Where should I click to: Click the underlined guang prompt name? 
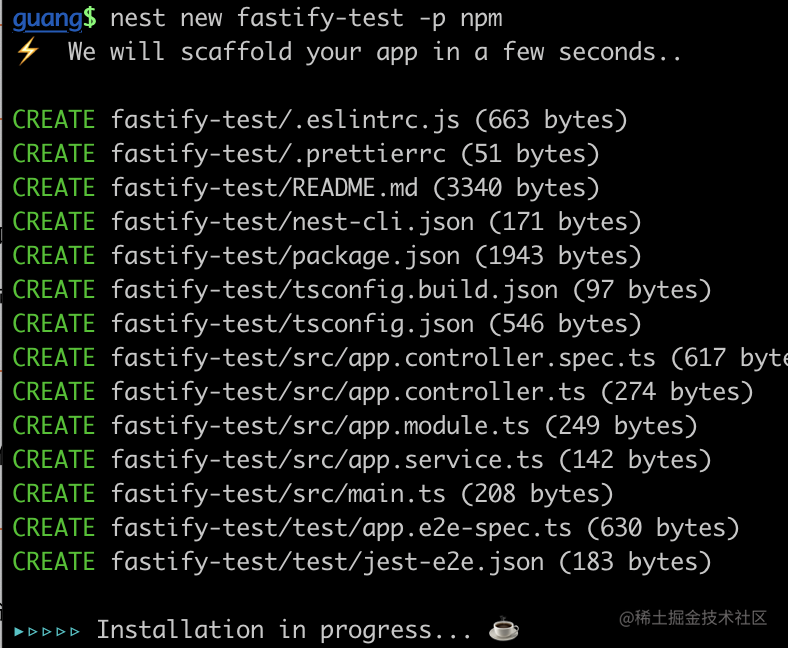pyautogui.click(x=48, y=19)
